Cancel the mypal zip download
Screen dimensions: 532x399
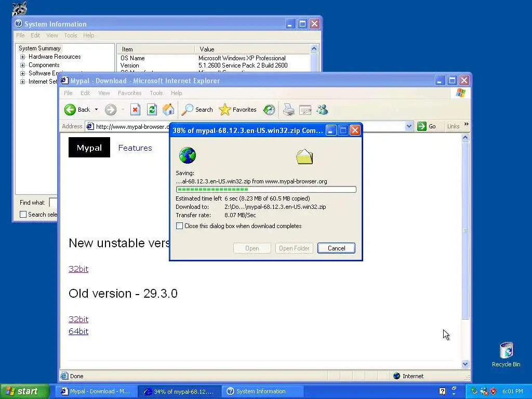pos(336,248)
